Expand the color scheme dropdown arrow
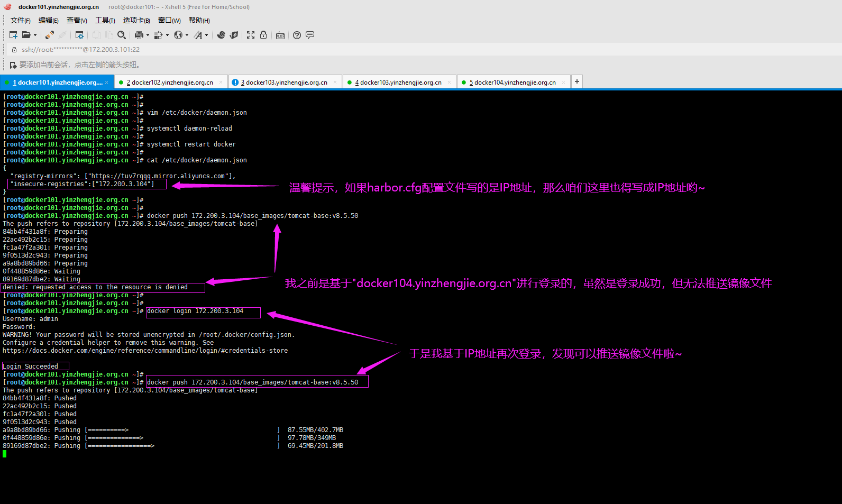This screenshot has width=842, height=504. click(x=167, y=35)
